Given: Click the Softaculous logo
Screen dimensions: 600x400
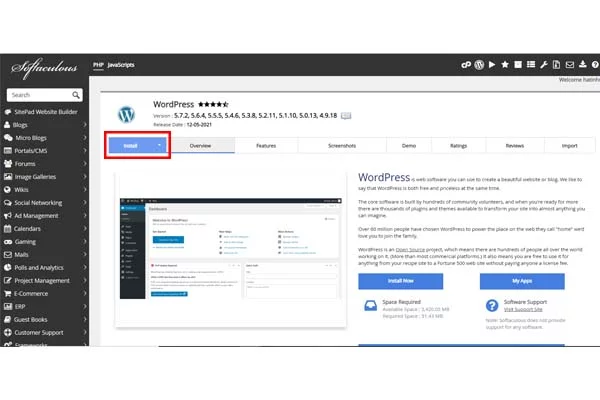Looking at the screenshot, I should [x=44, y=68].
